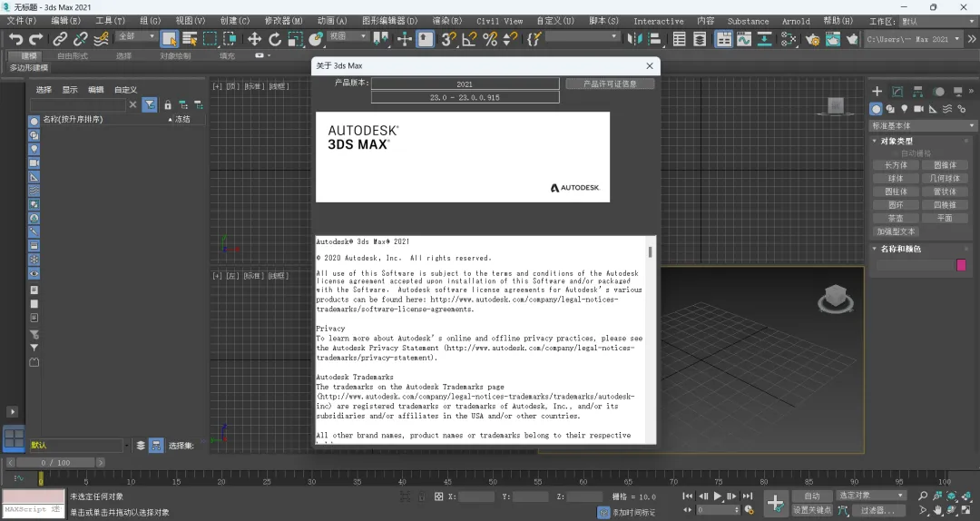The height and width of the screenshot is (521, 980).
Task: Click the Mirror tool icon
Action: pos(634,39)
